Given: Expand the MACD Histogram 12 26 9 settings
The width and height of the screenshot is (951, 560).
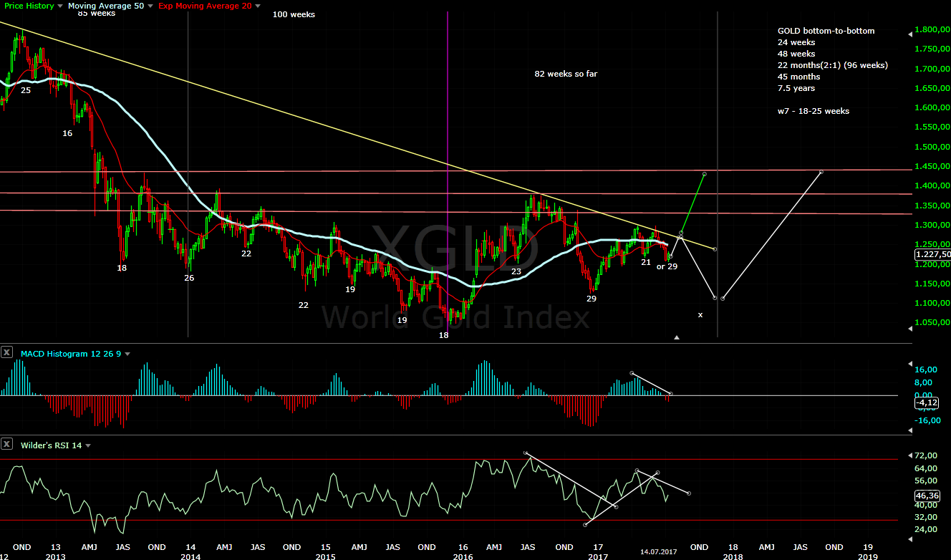Looking at the screenshot, I should [127, 353].
